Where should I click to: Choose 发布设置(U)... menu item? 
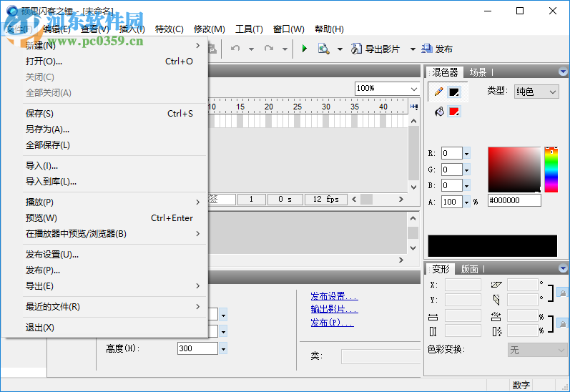115,254
